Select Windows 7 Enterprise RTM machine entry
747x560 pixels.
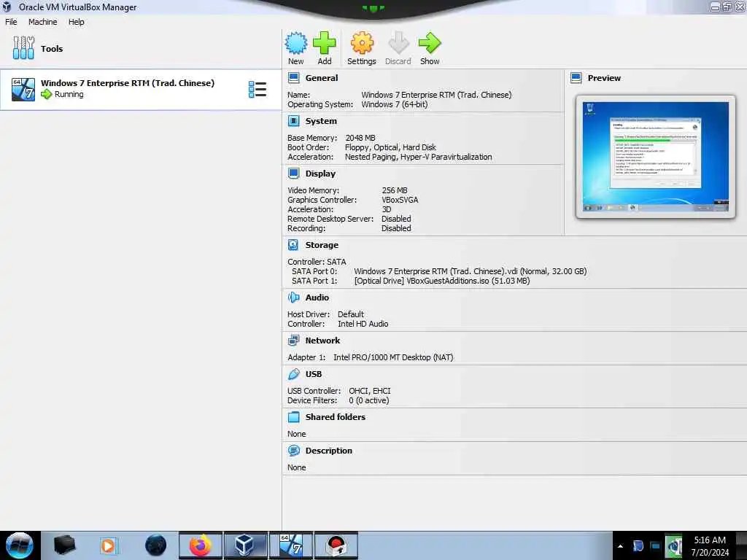[x=141, y=90]
